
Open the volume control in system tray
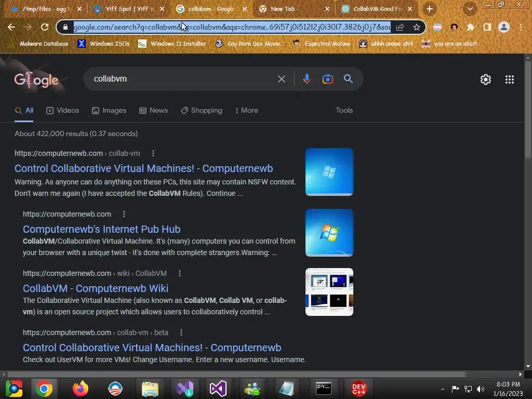[x=480, y=389]
